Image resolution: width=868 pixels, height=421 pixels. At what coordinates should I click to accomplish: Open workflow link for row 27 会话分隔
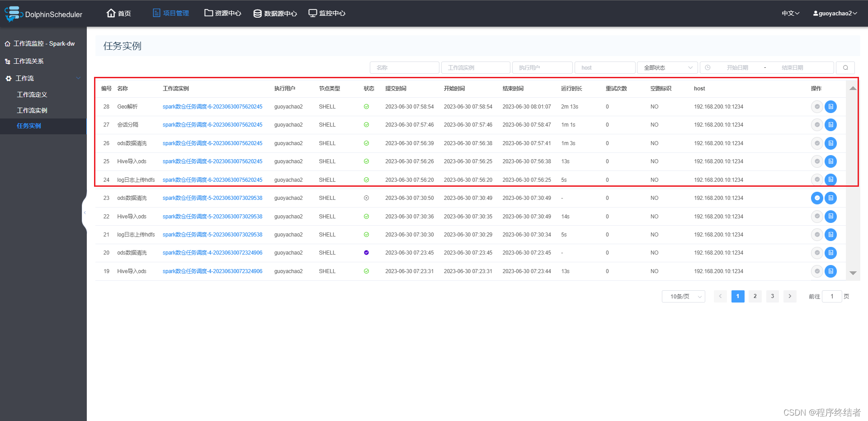(212, 125)
